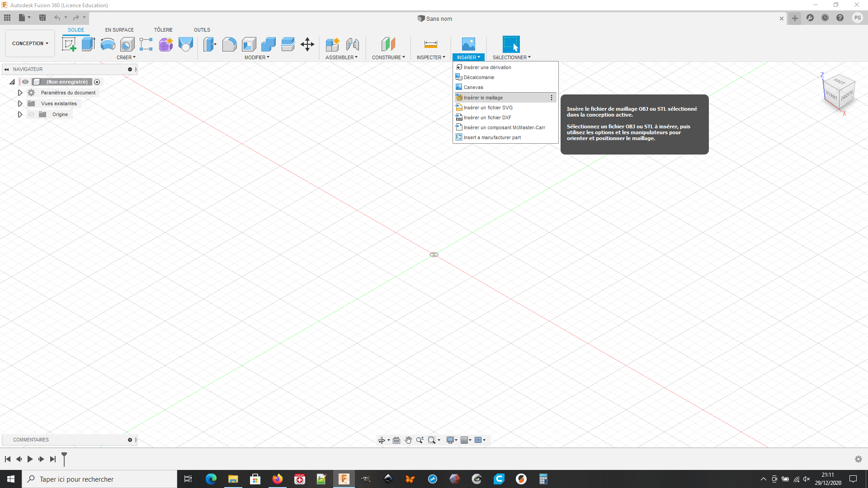Open grid and snaps dropdown

click(x=466, y=440)
